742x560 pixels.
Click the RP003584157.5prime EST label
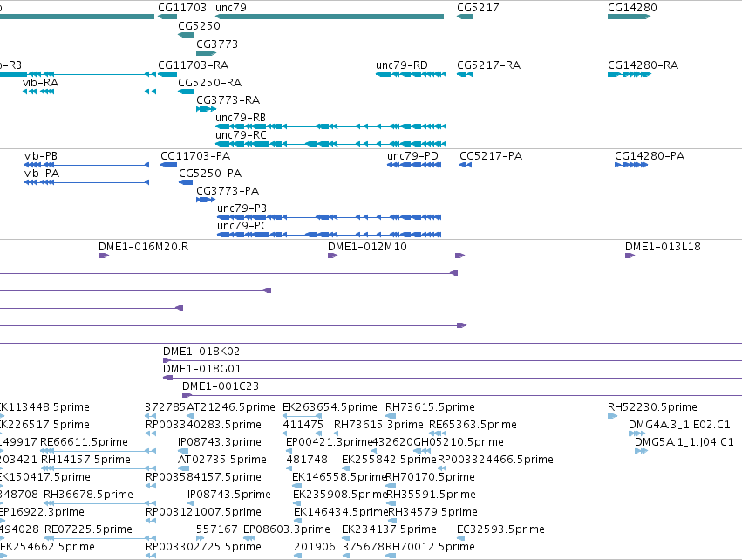pos(203,477)
